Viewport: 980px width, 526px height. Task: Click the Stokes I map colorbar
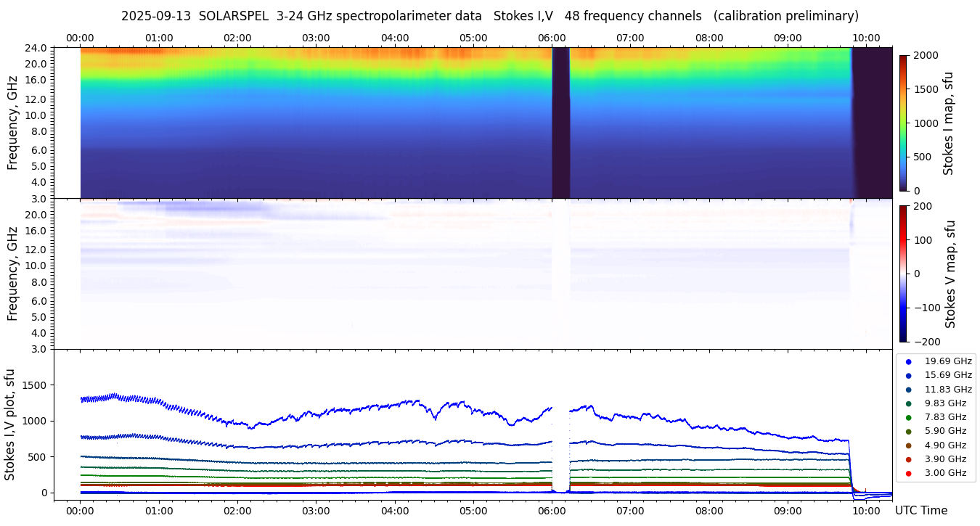(x=903, y=123)
